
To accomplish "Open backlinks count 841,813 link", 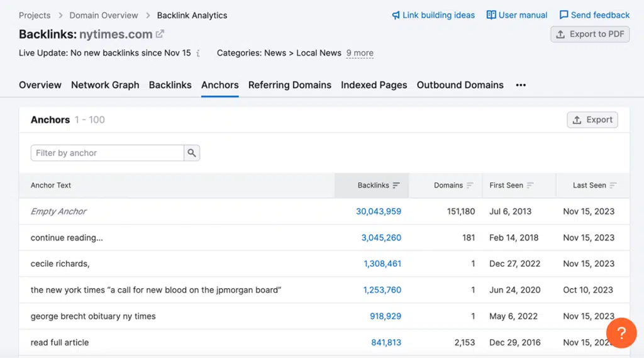I will coord(386,342).
